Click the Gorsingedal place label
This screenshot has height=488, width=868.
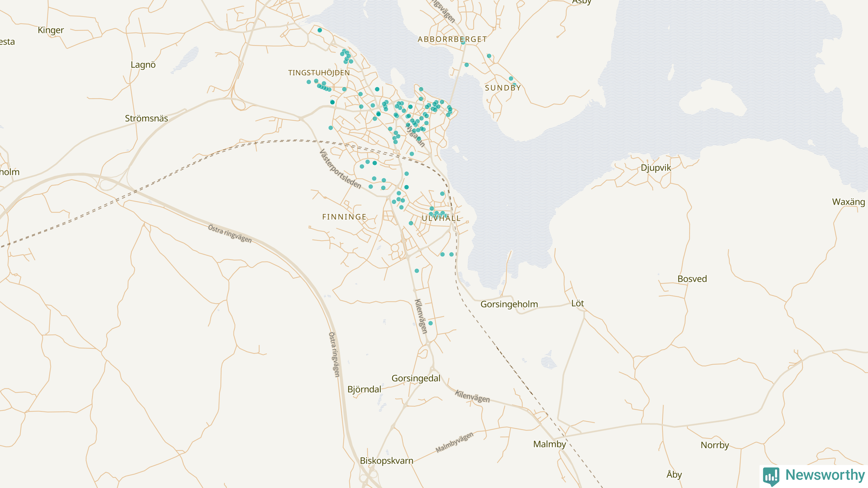(x=416, y=378)
